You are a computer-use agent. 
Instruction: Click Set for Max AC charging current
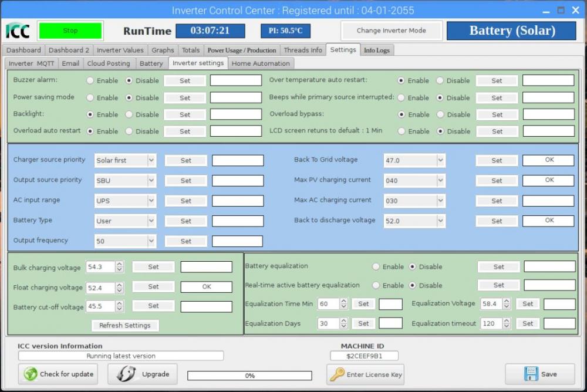tap(497, 201)
